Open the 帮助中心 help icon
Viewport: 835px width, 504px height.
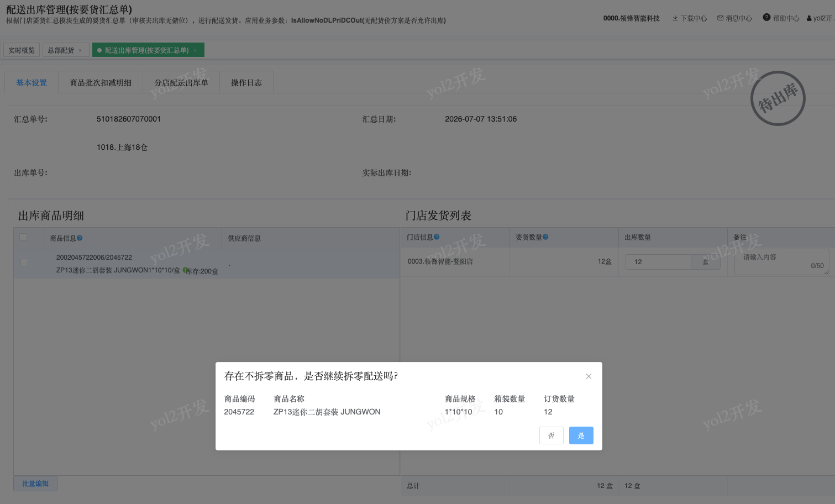[766, 18]
